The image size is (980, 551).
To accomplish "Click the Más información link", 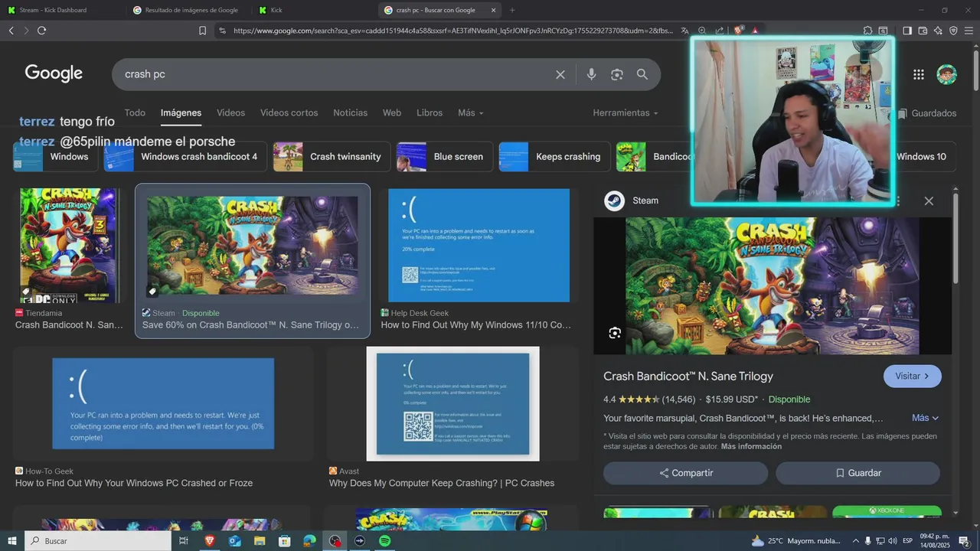I will tap(751, 446).
